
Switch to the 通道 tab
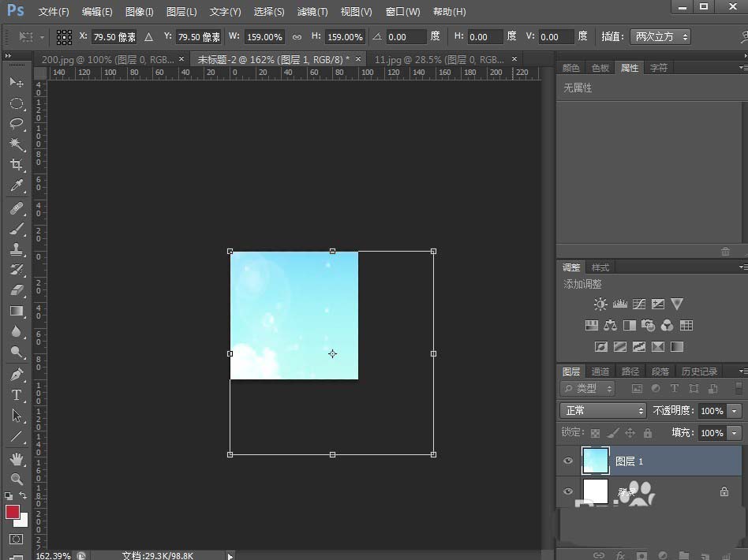tap(600, 371)
